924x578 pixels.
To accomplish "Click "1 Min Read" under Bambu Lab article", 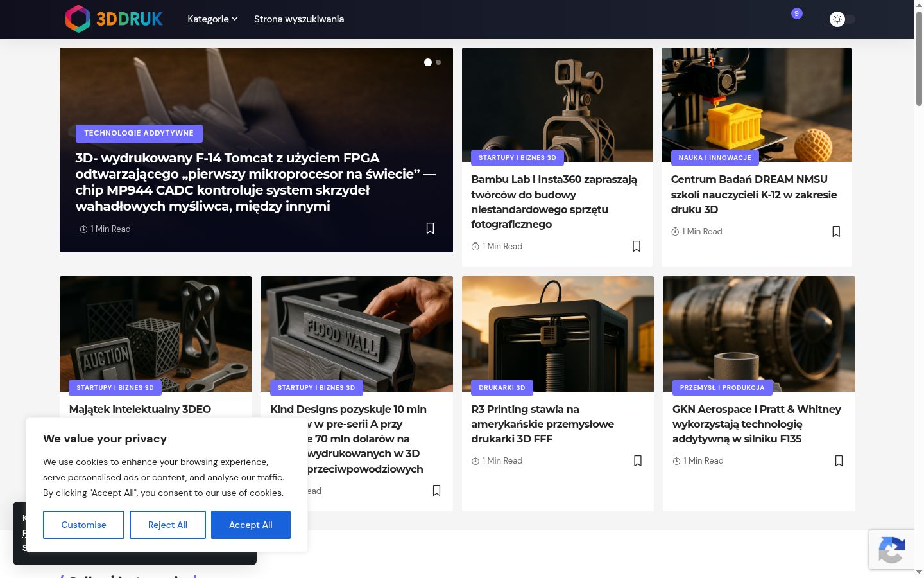I will pyautogui.click(x=502, y=247).
